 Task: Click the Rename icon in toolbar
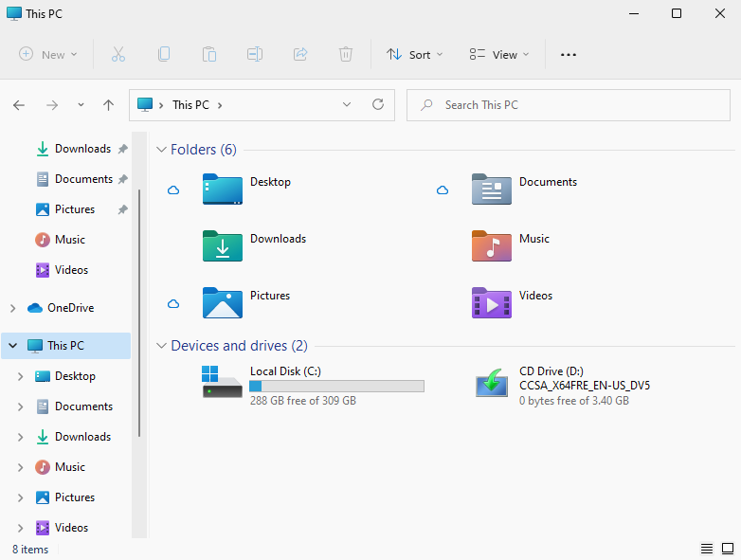click(x=255, y=54)
